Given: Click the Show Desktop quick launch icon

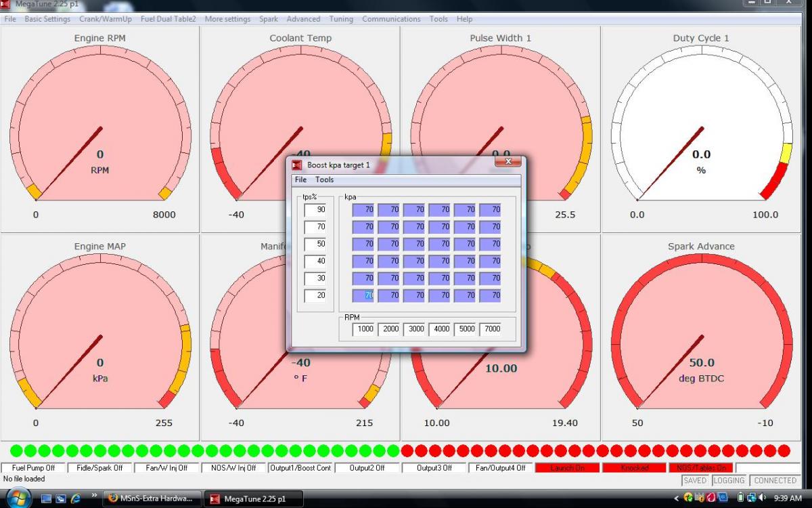Looking at the screenshot, I should pos(47,499).
